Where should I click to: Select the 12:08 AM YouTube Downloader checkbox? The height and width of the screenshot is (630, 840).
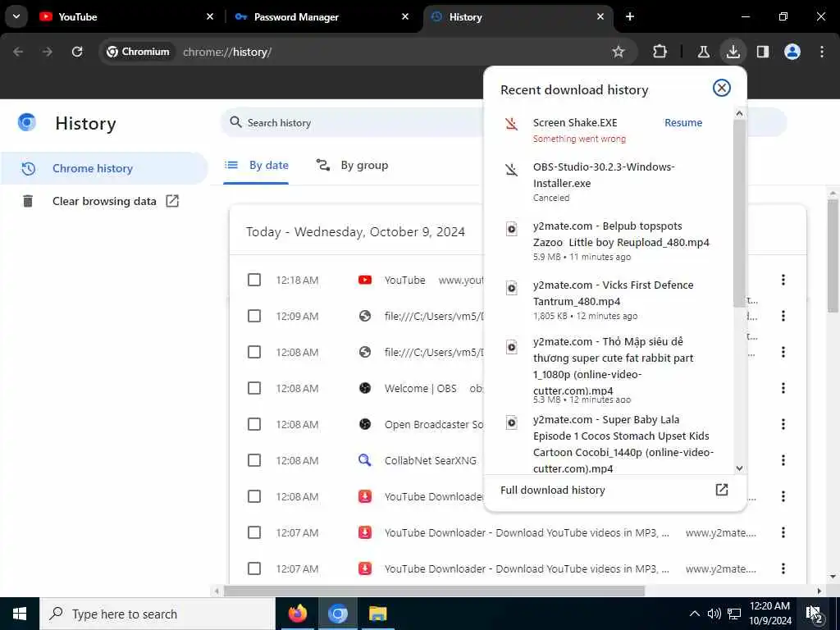pos(254,496)
